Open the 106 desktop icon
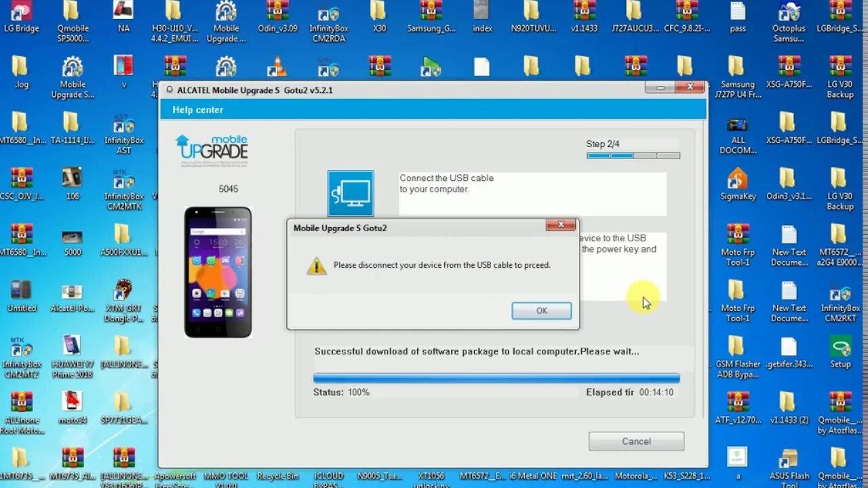Viewport: 868px width, 488px height. click(72, 185)
